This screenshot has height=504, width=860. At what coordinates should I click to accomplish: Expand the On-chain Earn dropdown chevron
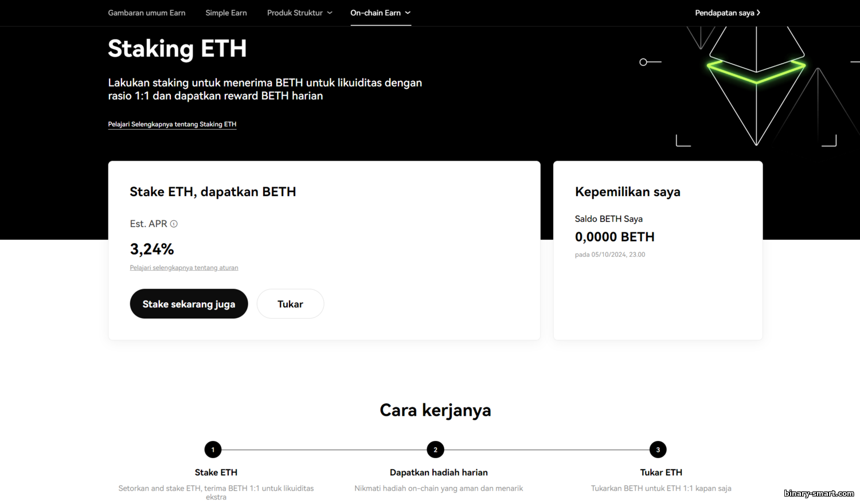[x=408, y=13]
